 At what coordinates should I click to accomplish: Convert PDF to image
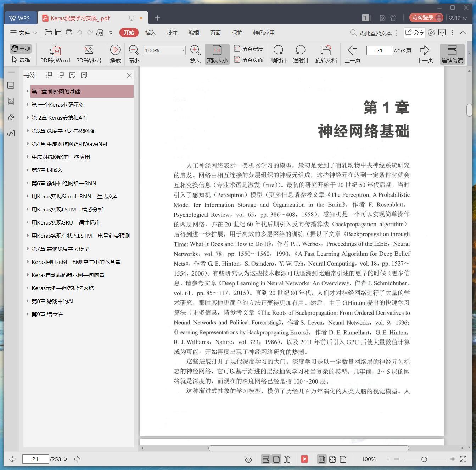pyautogui.click(x=89, y=54)
